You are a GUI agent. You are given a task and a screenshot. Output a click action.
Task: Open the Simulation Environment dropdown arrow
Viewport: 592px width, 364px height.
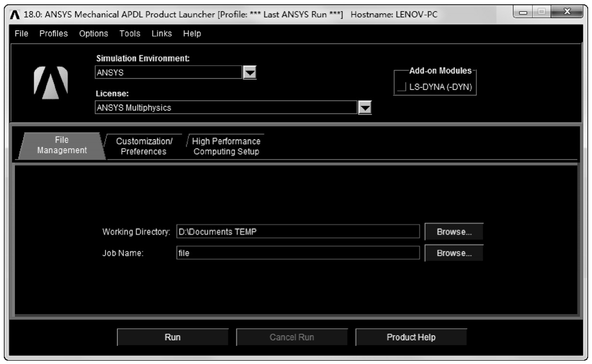250,73
